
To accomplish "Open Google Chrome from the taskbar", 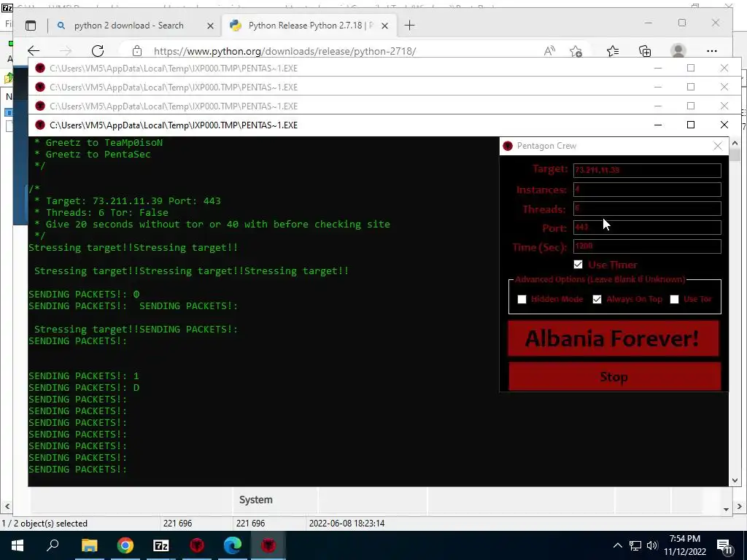I will (125, 545).
